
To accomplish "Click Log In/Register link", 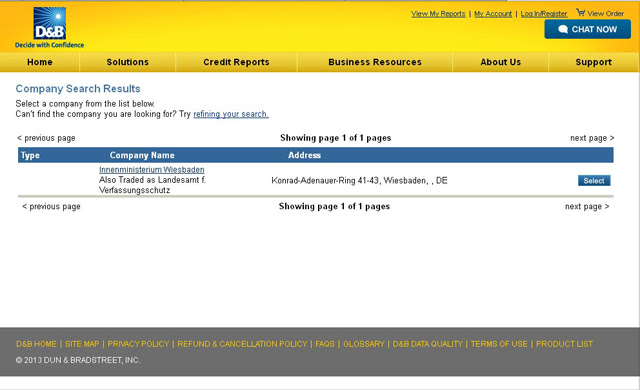I will pos(544,14).
